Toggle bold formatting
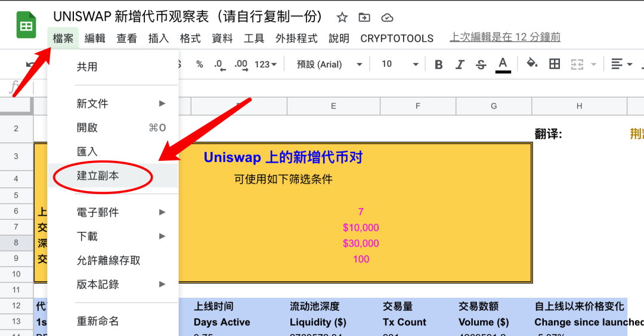The image size is (644, 336). [x=439, y=64]
